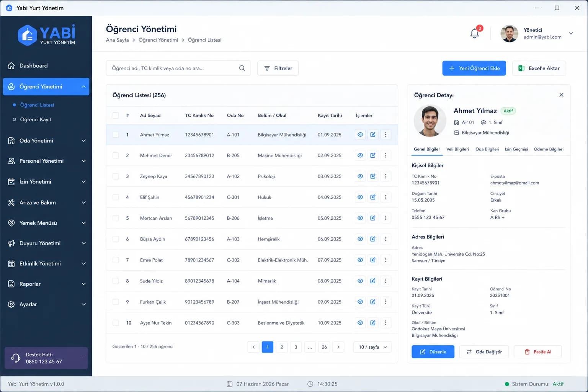
Task: Open more options for Emre Polat
Action: point(385,260)
